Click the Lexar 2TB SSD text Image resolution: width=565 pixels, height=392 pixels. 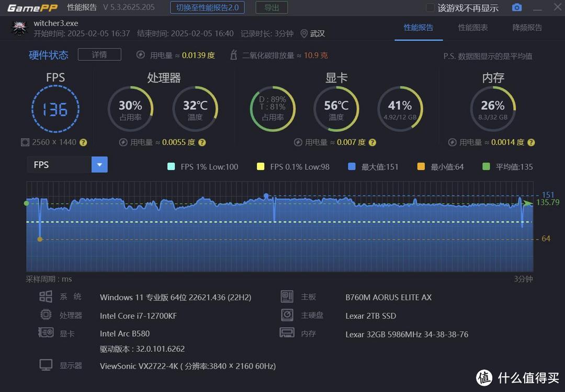click(x=371, y=316)
